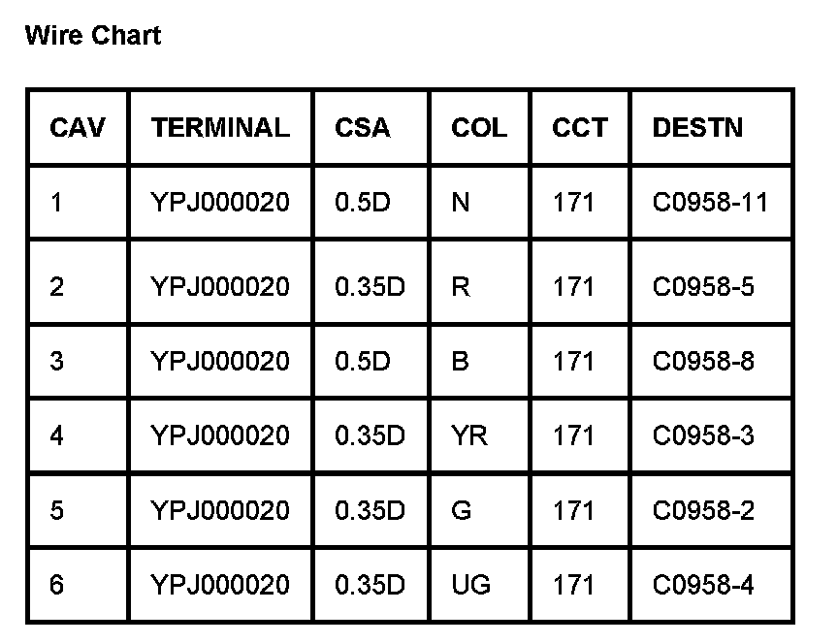
Task: Select terminal YPJ000020 in cavity 6 row
Action: coord(220,585)
